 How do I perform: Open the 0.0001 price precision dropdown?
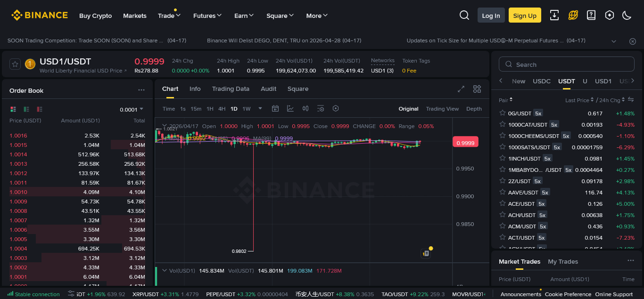132,109
